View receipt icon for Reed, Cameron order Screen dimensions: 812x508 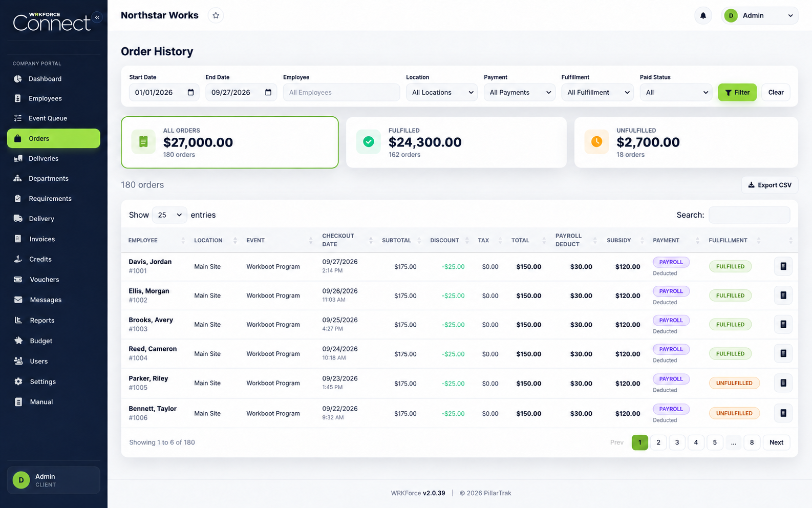click(x=783, y=353)
